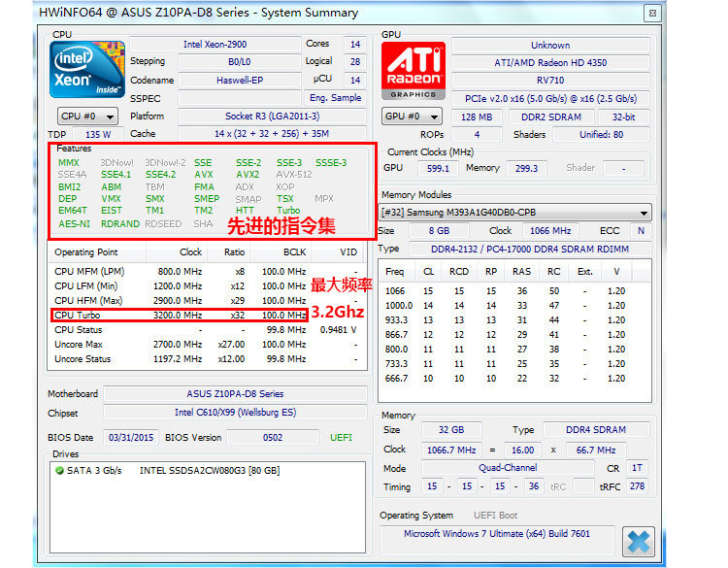Click the green SATA drive status icon

pyautogui.click(x=59, y=471)
